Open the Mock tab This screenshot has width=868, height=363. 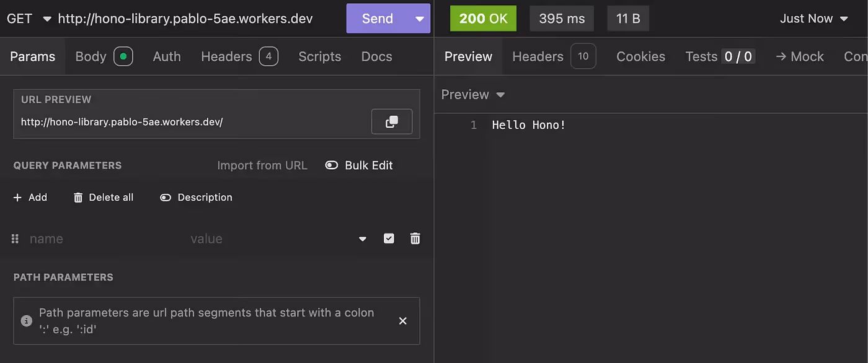[800, 56]
